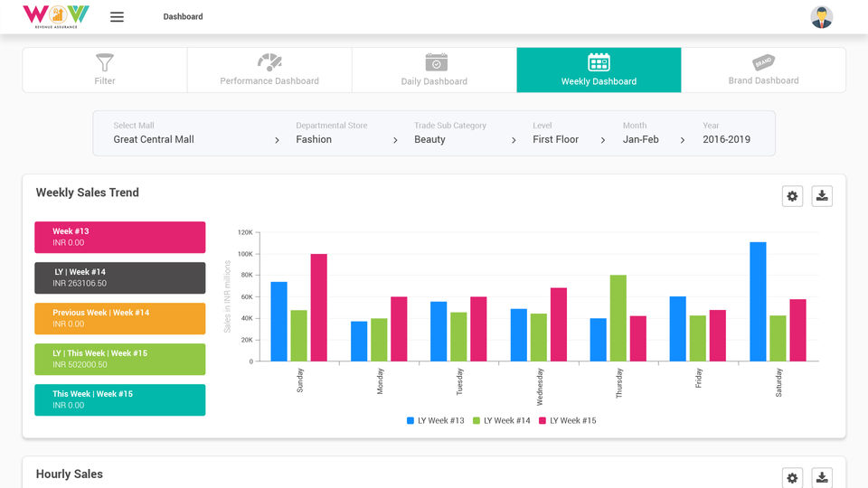Open the Trade Sub Category Beauty selector
This screenshot has width=868, height=488.
(466, 134)
